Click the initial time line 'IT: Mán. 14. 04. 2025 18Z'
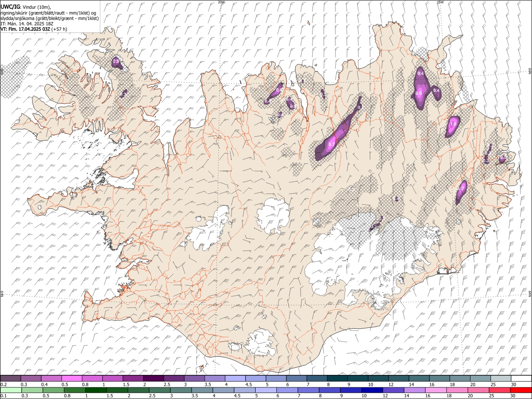This screenshot has width=532, height=399. coord(27,24)
